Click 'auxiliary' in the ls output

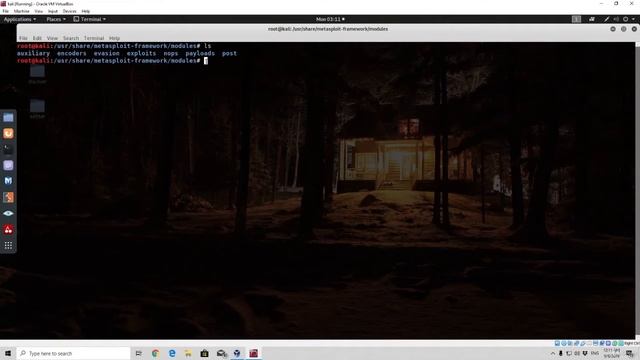click(33, 53)
